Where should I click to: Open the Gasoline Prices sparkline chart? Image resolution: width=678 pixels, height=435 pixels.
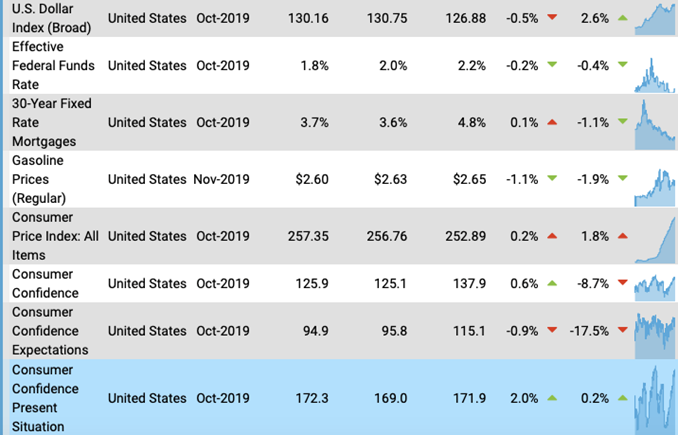655,188
